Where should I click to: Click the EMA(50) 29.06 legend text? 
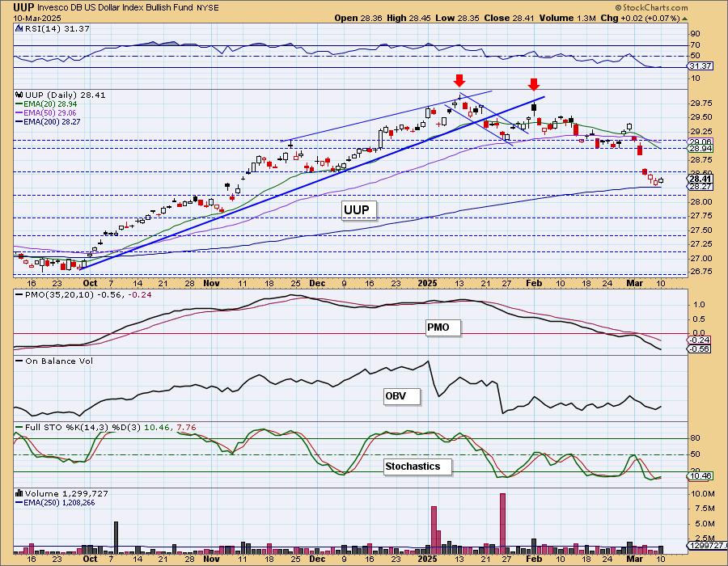[51, 113]
